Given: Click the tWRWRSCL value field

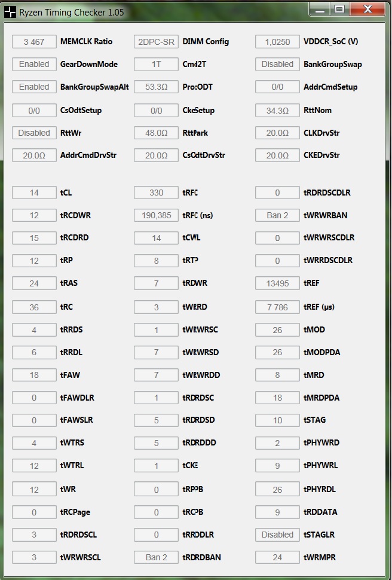Looking at the screenshot, I should click(x=34, y=557).
